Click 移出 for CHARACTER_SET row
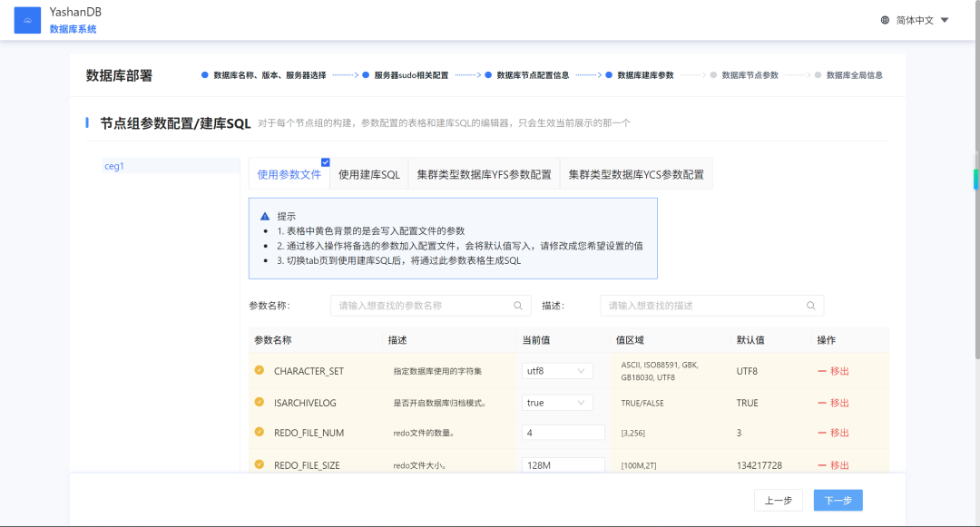The image size is (980, 527). tap(833, 371)
